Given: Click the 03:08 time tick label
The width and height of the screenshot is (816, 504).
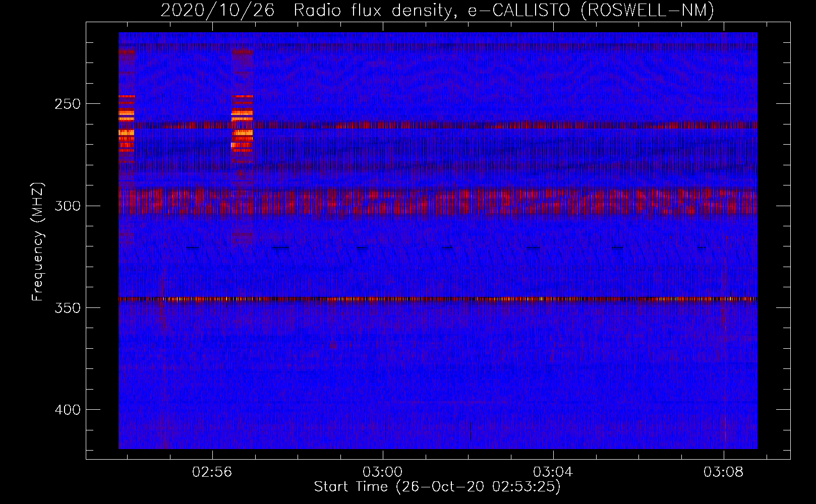Looking at the screenshot, I should [x=723, y=472].
